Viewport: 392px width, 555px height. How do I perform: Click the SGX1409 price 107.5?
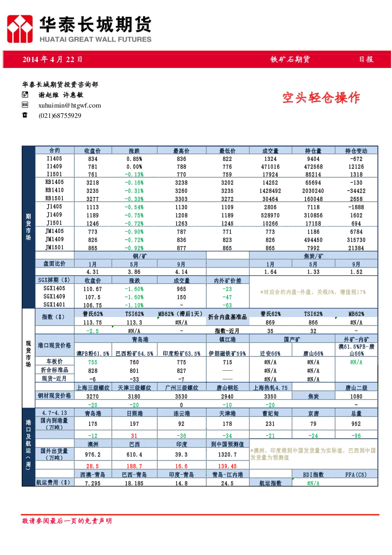92,297
